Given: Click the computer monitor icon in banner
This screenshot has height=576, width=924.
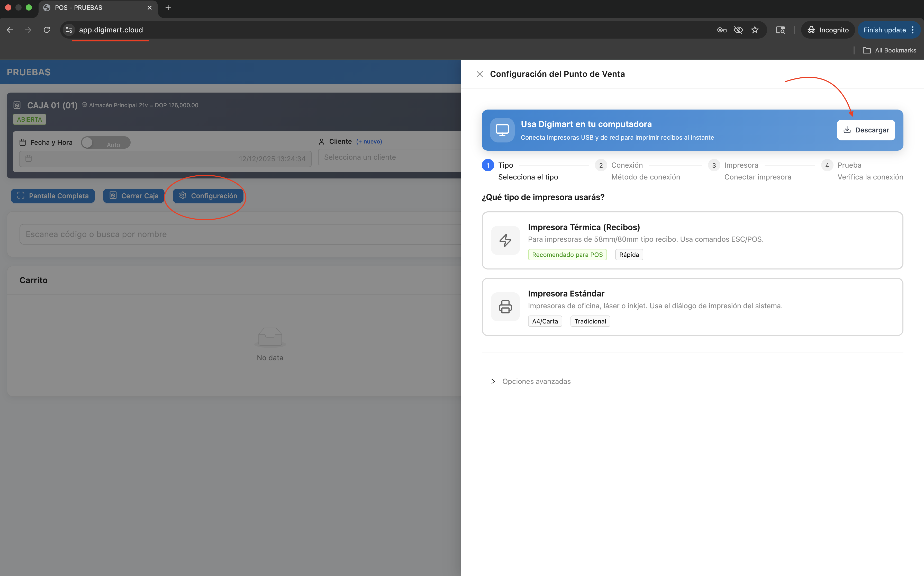Looking at the screenshot, I should pyautogui.click(x=502, y=130).
